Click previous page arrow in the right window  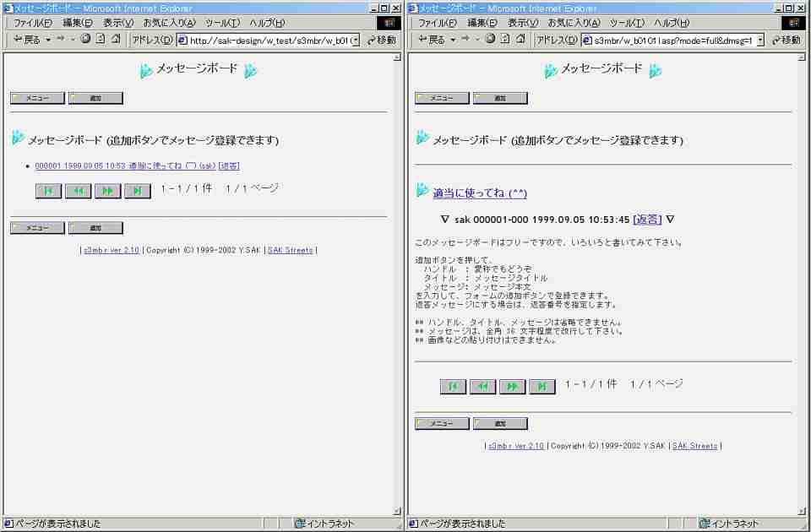[482, 386]
